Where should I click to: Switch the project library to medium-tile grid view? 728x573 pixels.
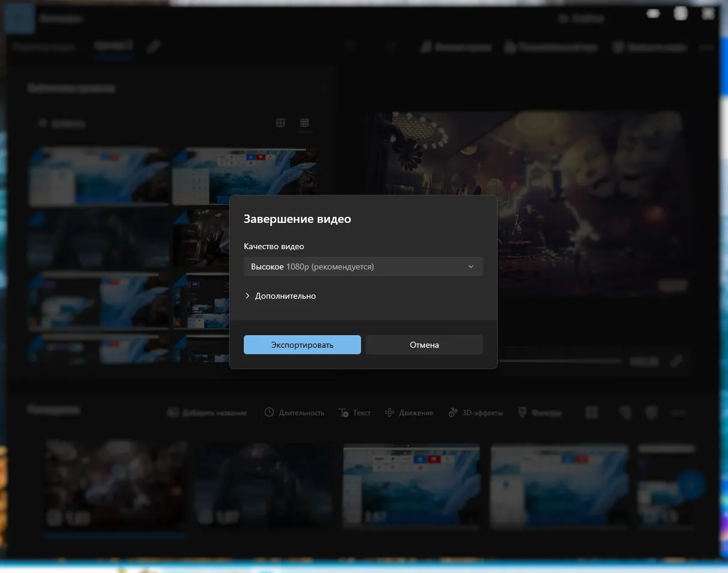point(280,123)
